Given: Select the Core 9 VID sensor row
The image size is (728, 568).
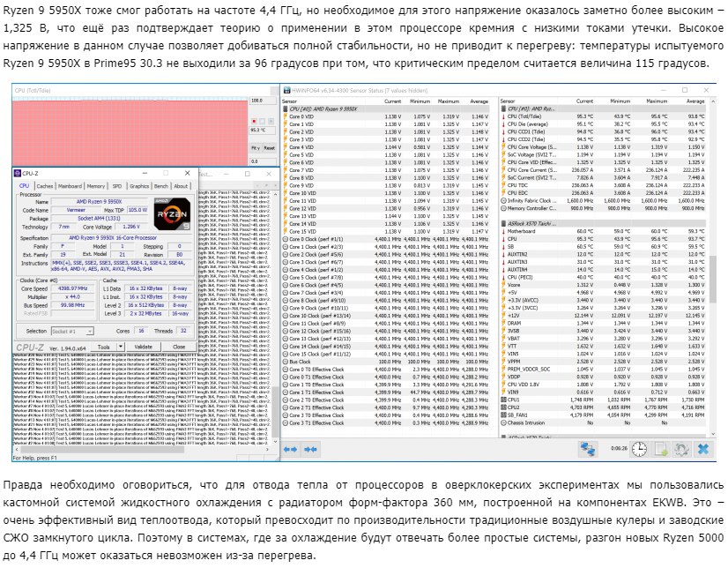Looking at the screenshot, I should [386, 185].
